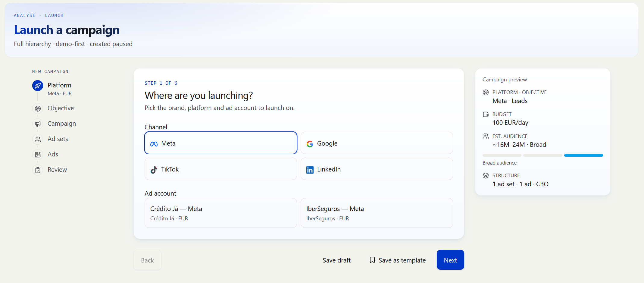The width and height of the screenshot is (644, 283).
Task: Click the Review step clipboard icon
Action: [x=38, y=170]
